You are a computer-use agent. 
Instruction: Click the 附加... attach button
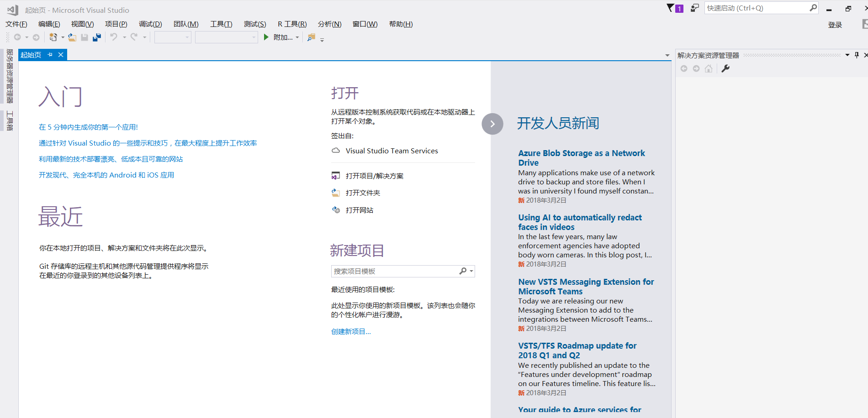point(283,37)
